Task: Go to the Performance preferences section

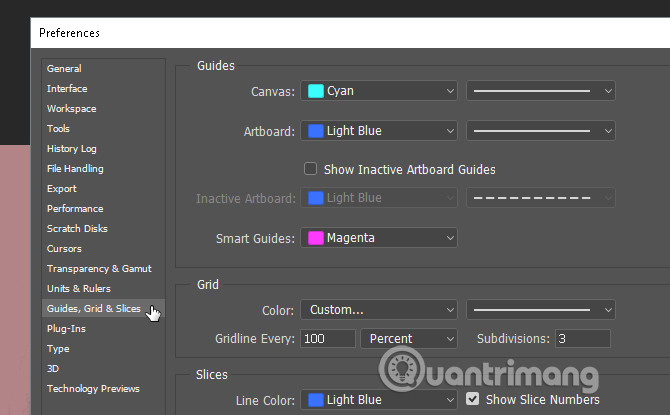Action: [x=75, y=209]
